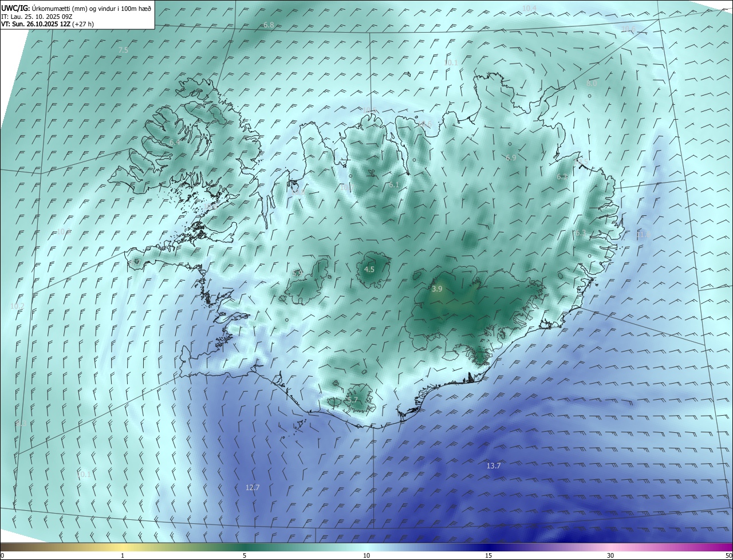Select the 7.5 value label
Screen dimensions: 733x560
pos(123,50)
